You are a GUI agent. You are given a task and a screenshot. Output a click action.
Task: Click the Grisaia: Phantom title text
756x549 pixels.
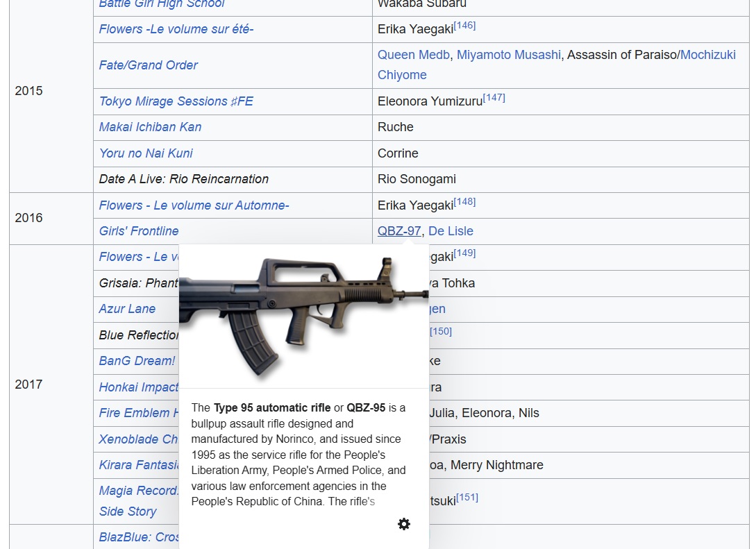pyautogui.click(x=139, y=283)
